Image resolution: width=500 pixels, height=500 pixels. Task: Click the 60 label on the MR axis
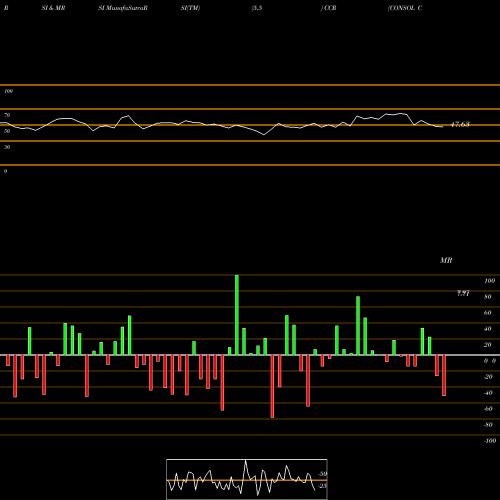(x=488, y=313)
